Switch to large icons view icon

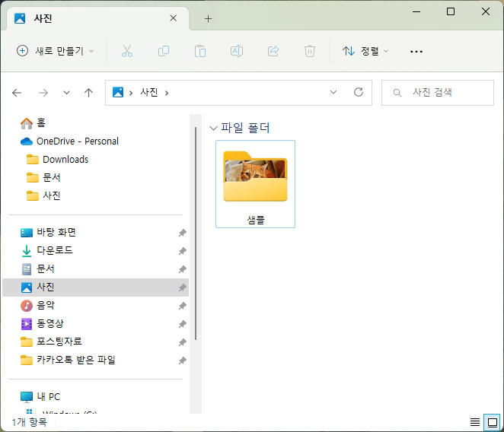493,422
